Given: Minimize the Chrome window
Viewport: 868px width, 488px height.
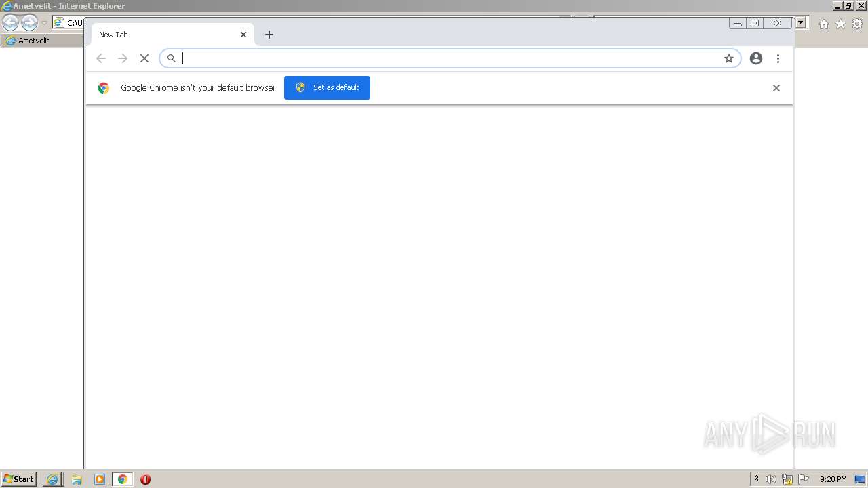Looking at the screenshot, I should coord(738,23).
